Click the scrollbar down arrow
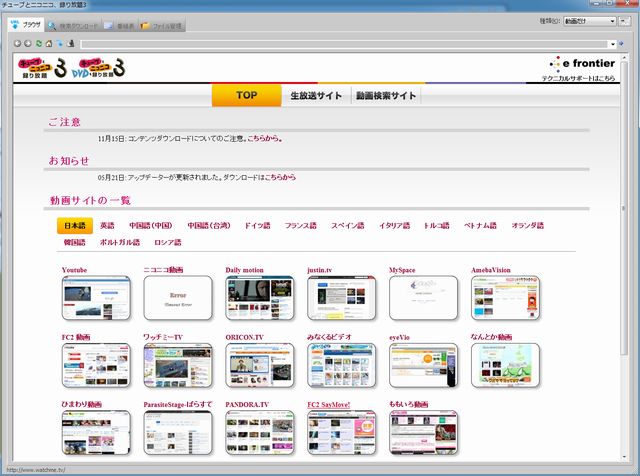 tap(624, 457)
